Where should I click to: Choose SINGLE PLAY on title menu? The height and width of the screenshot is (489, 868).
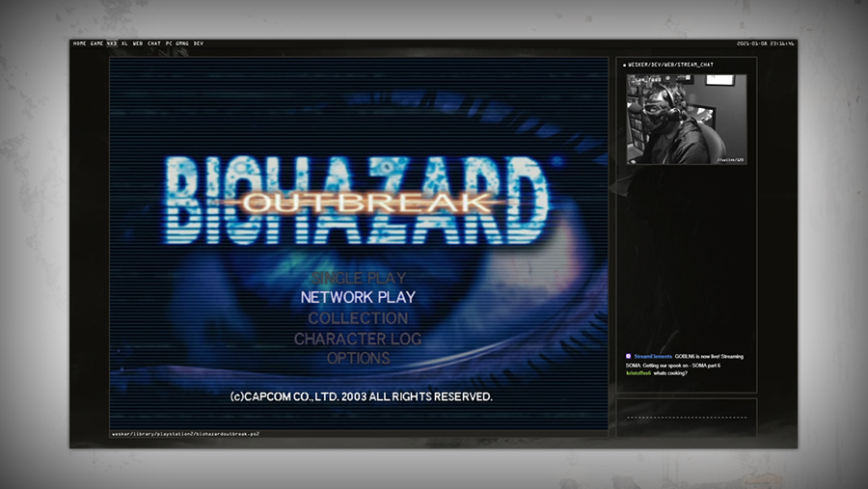click(359, 278)
